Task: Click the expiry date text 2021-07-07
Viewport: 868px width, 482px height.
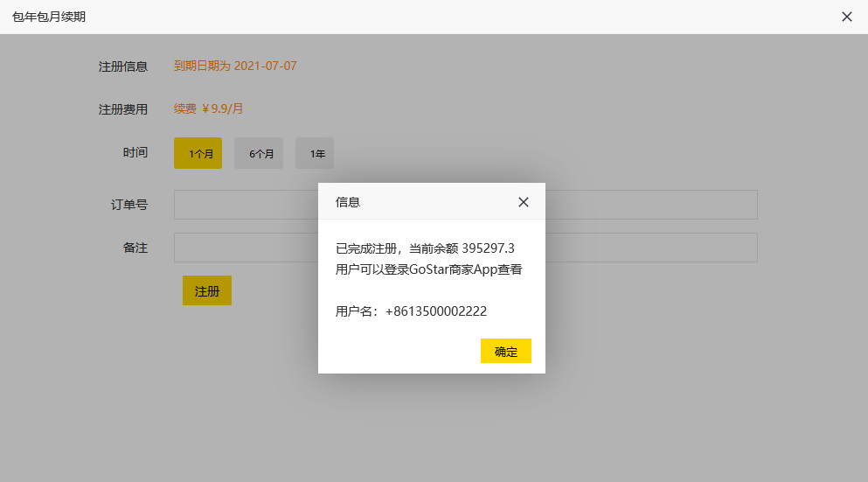Action: [x=265, y=66]
